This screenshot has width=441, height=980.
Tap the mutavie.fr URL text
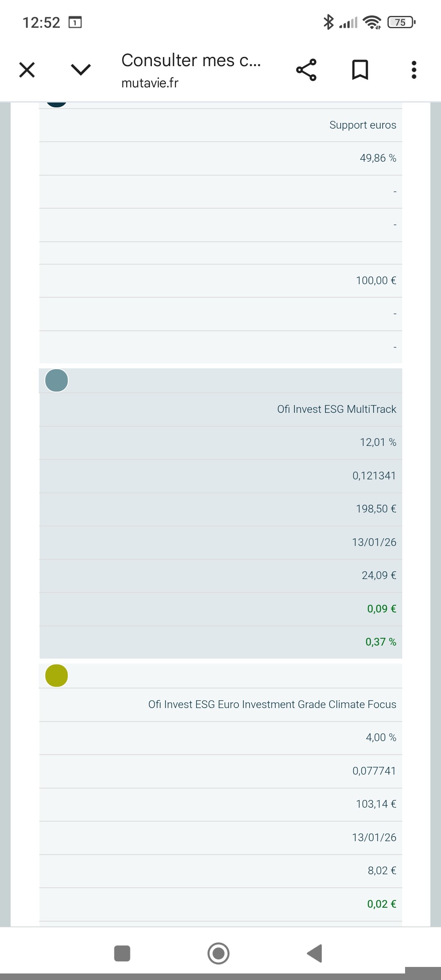point(150,83)
